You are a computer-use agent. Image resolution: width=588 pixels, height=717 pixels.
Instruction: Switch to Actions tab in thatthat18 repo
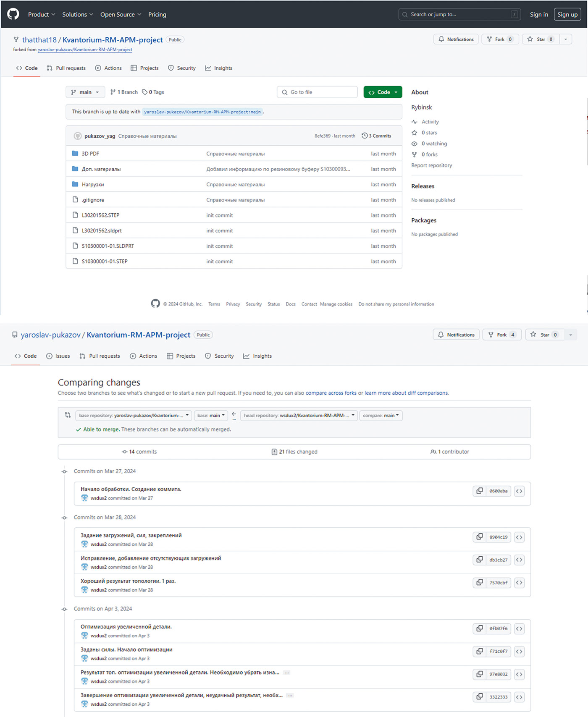(x=108, y=68)
